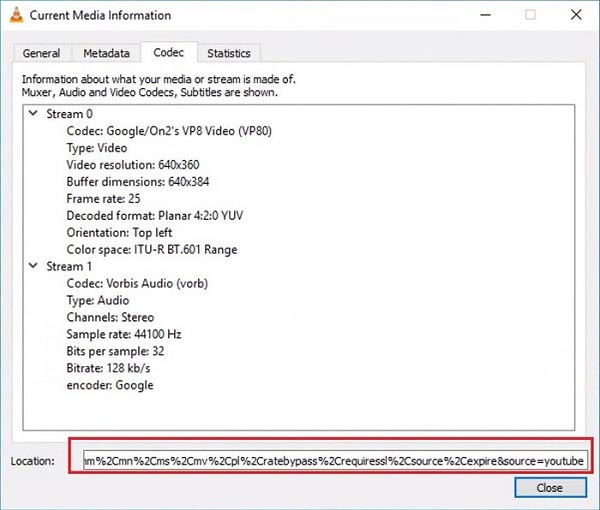Select 'Codec: Vorbis Audio (vorb)' row
Screen dimensions: 600x510
[137, 284]
